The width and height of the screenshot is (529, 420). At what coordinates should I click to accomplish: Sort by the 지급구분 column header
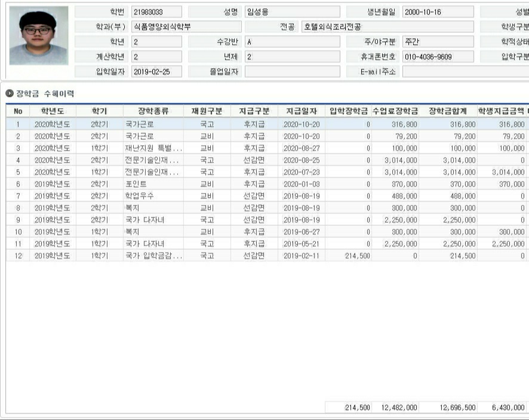[254, 111]
